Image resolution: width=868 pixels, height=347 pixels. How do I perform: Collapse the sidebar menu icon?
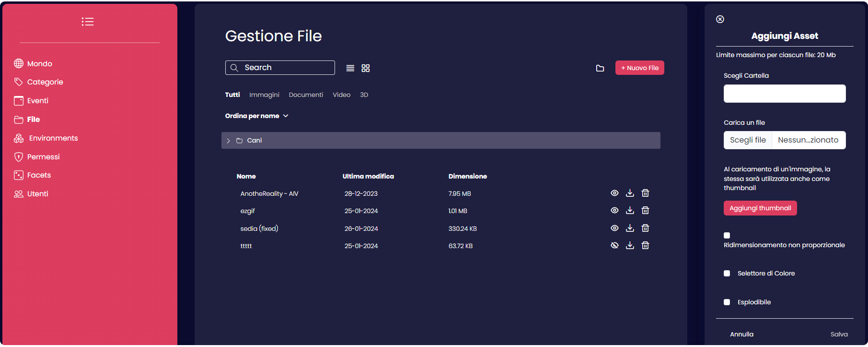[88, 22]
